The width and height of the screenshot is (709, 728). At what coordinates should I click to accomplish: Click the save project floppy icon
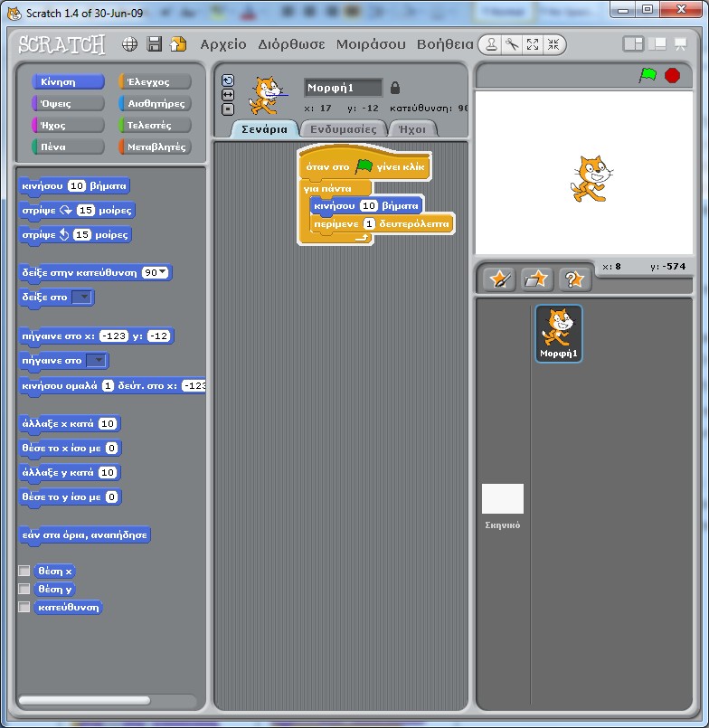click(x=154, y=44)
